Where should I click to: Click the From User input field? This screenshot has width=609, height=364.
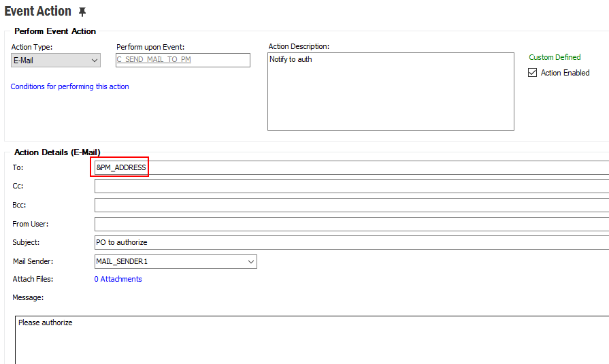pos(352,224)
